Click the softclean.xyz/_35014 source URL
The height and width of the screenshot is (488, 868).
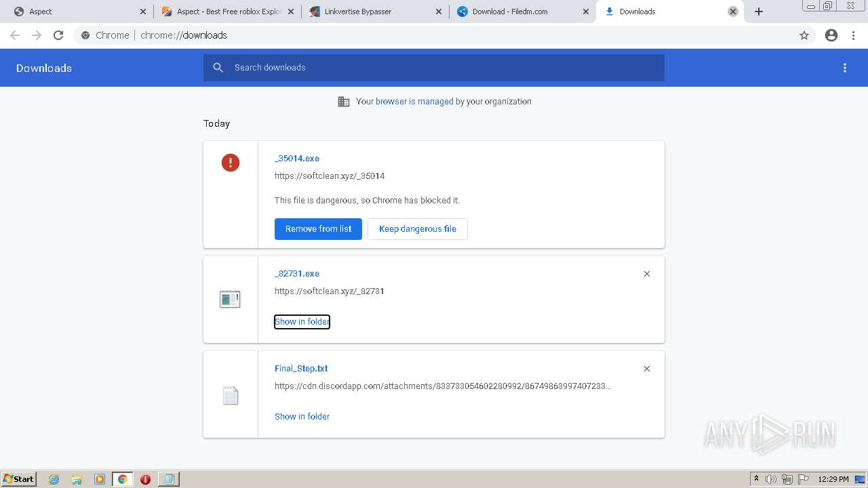[330, 176]
